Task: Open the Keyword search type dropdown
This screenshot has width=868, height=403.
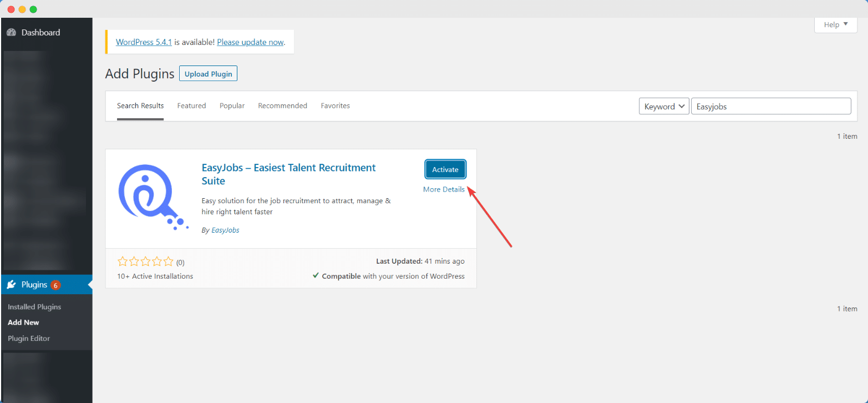Action: pyautogui.click(x=664, y=107)
